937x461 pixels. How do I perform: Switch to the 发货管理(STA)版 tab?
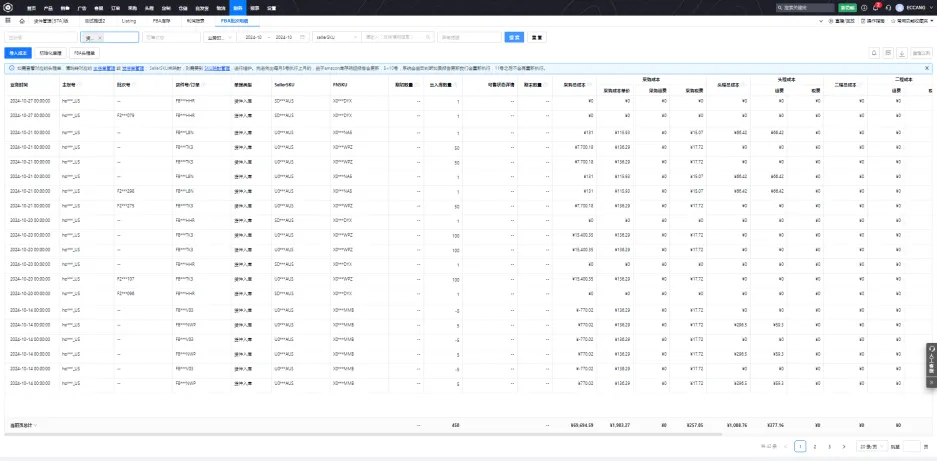51,20
